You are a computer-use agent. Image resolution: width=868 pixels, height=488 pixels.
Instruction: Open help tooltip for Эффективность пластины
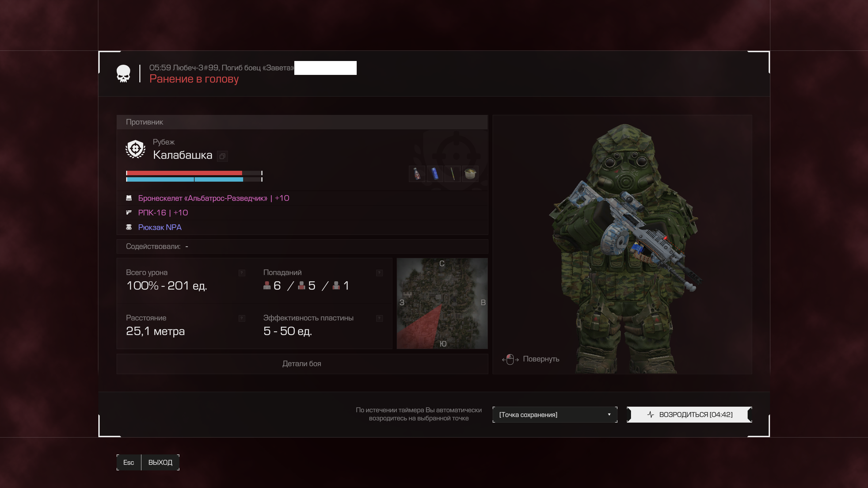coord(379,318)
